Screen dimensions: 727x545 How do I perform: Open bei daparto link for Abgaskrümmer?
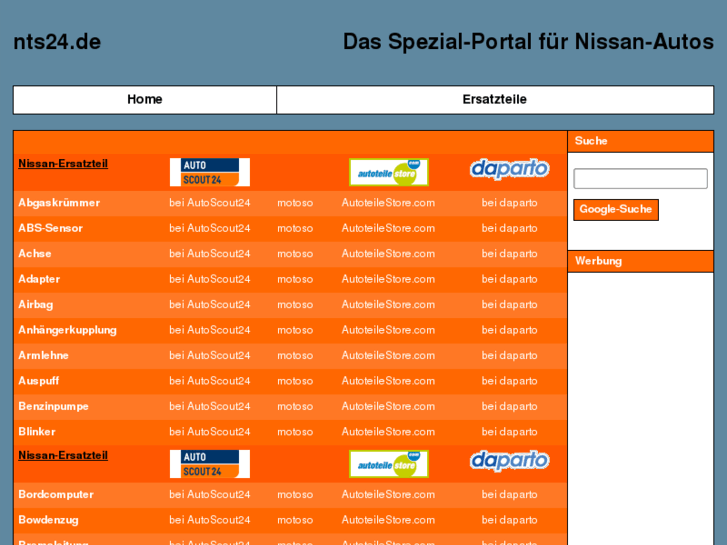point(510,203)
